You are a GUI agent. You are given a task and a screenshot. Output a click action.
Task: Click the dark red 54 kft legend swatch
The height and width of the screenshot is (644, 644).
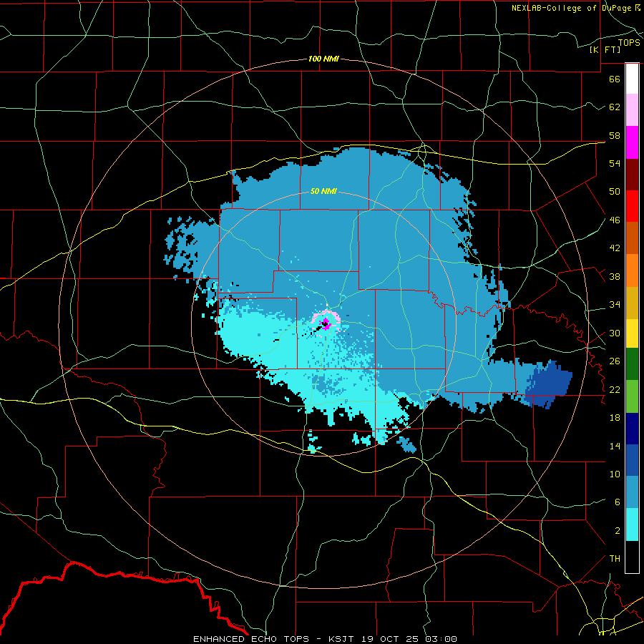pyautogui.click(x=632, y=174)
